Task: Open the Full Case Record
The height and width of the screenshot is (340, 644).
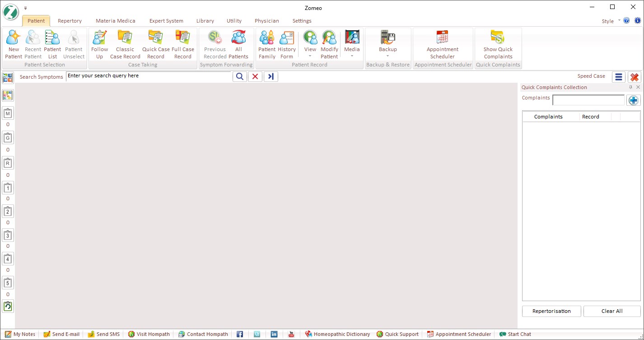Action: click(x=183, y=44)
